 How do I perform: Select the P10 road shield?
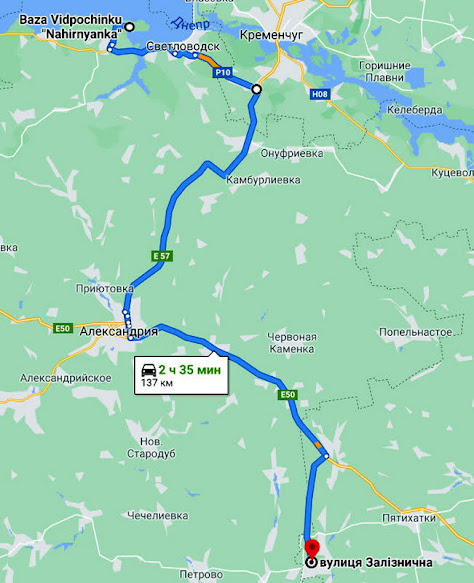pyautogui.click(x=222, y=72)
